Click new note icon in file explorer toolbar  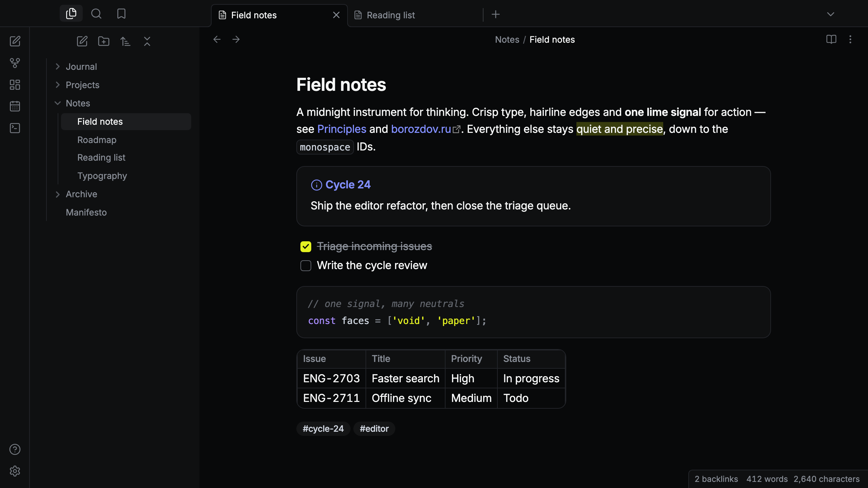(82, 41)
